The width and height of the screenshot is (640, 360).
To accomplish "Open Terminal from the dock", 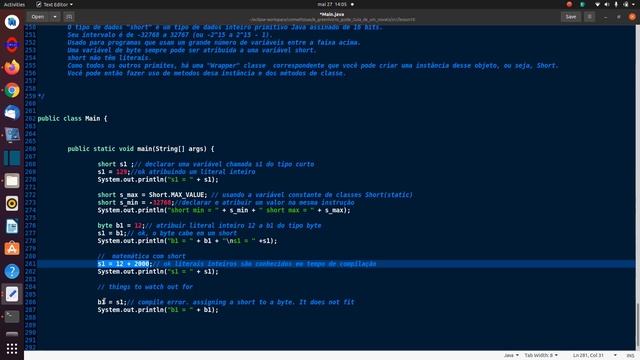I will (x=12, y=317).
